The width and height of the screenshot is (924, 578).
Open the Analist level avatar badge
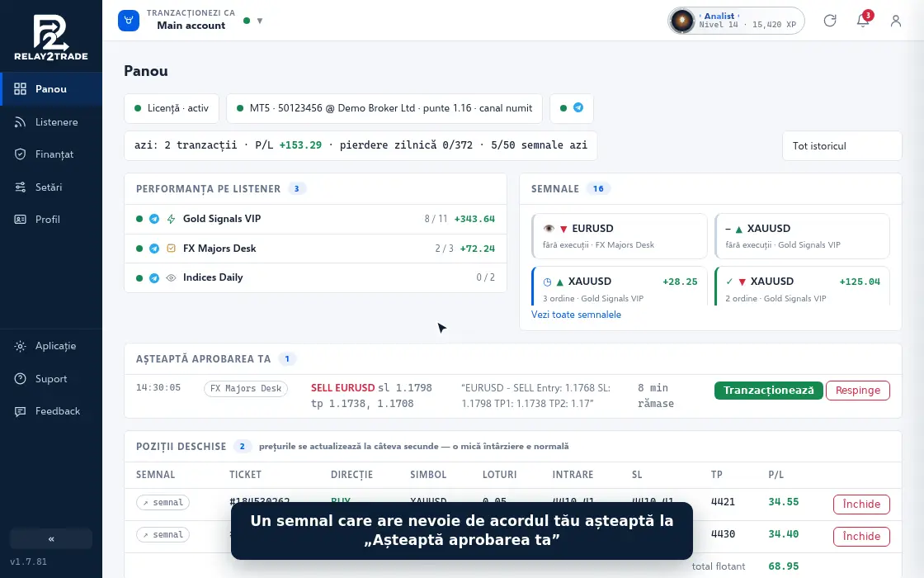[736, 21]
